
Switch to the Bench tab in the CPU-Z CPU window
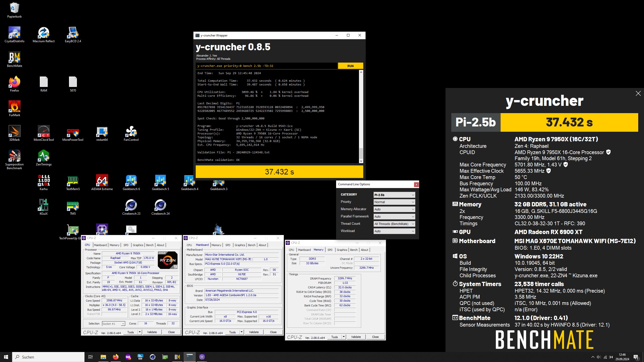click(150, 245)
